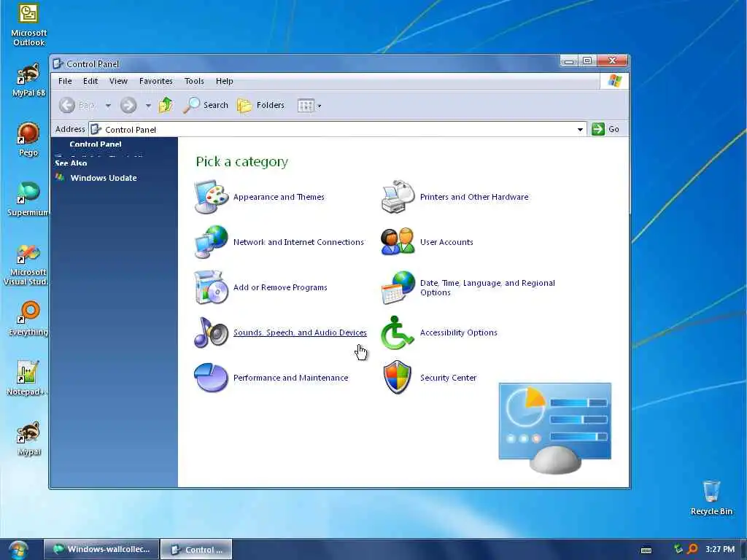This screenshot has width=747, height=560.
Task: Click the User Accounts link
Action: point(446,242)
